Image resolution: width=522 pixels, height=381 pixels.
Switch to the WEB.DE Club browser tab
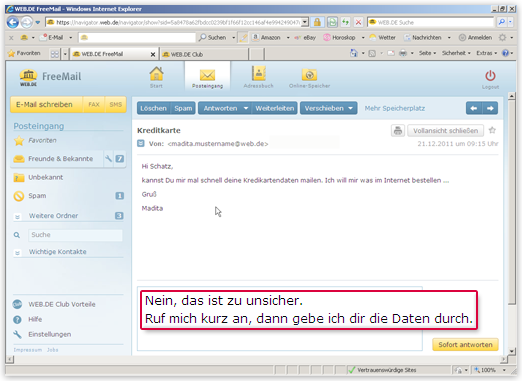[205, 54]
